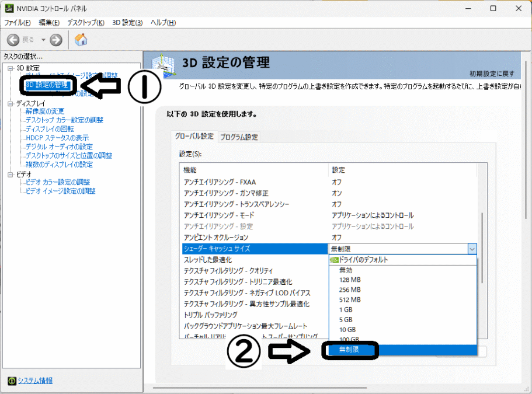Choose ドライバのデフォルト from the list
The image size is (532, 394).
click(403, 260)
